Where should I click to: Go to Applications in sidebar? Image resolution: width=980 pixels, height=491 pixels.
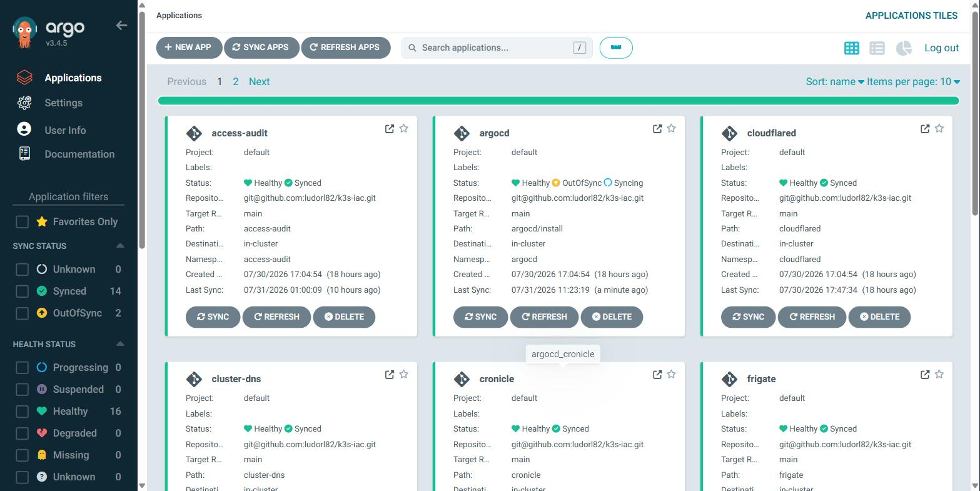click(73, 78)
